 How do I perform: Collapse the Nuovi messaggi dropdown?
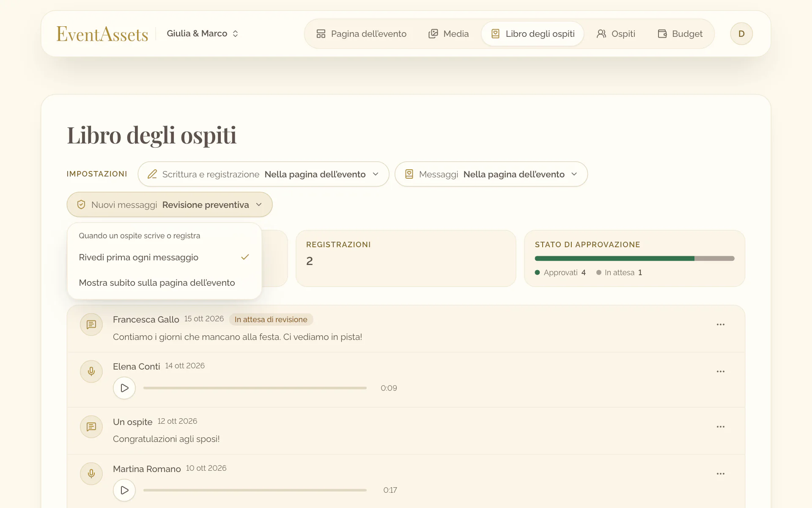(170, 204)
